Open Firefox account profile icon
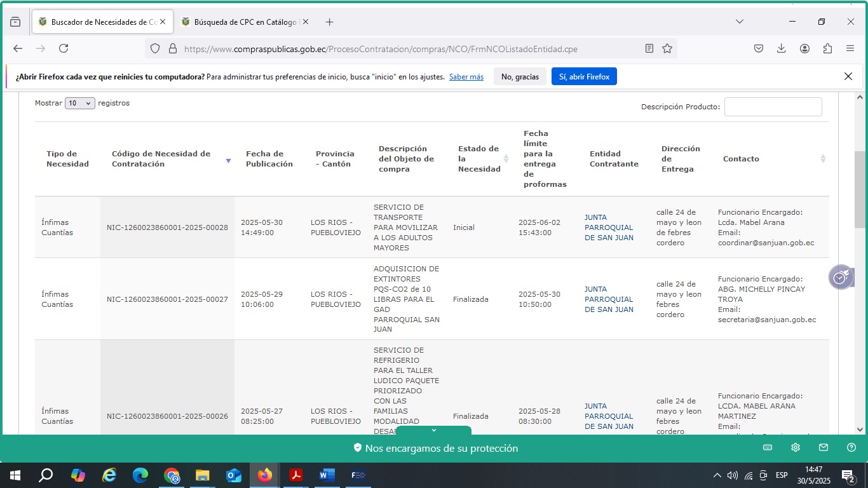This screenshot has width=868, height=488. click(x=804, y=48)
